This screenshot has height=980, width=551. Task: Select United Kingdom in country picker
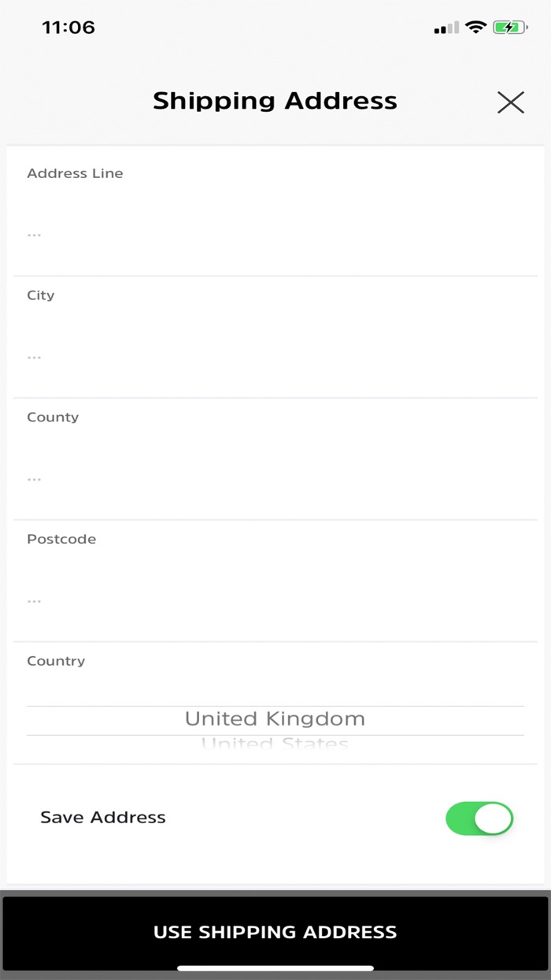click(275, 718)
